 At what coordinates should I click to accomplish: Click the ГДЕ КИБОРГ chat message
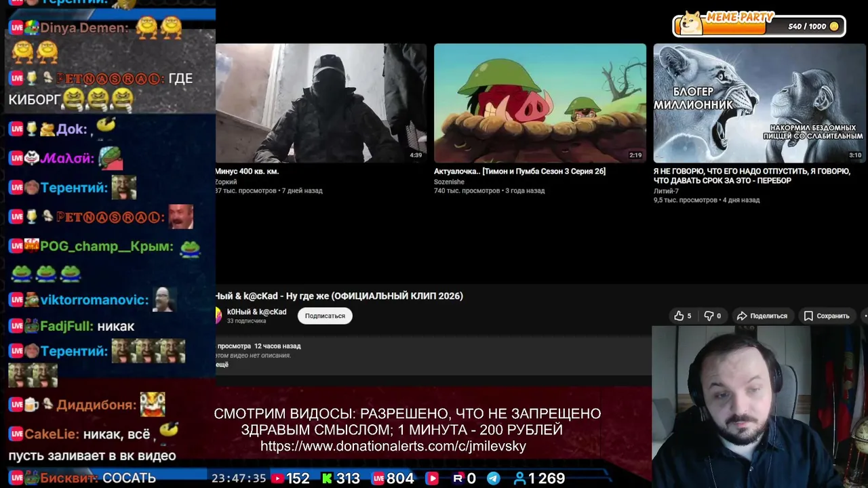coord(100,89)
